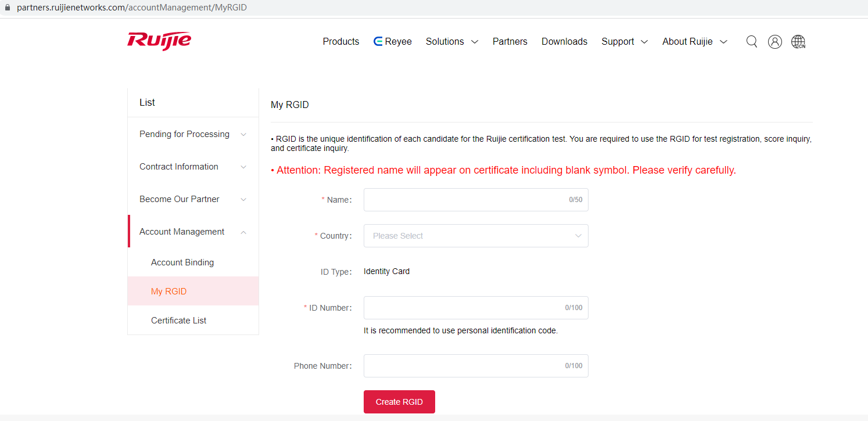
Task: Collapse Account Management section
Action: point(193,232)
